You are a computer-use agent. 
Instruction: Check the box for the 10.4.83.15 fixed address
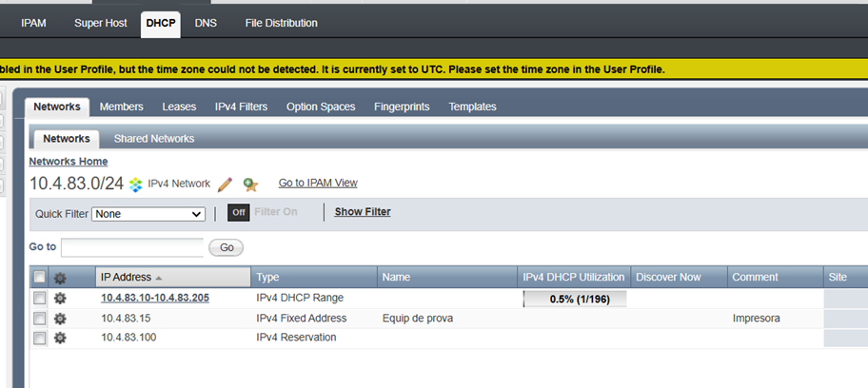point(39,318)
